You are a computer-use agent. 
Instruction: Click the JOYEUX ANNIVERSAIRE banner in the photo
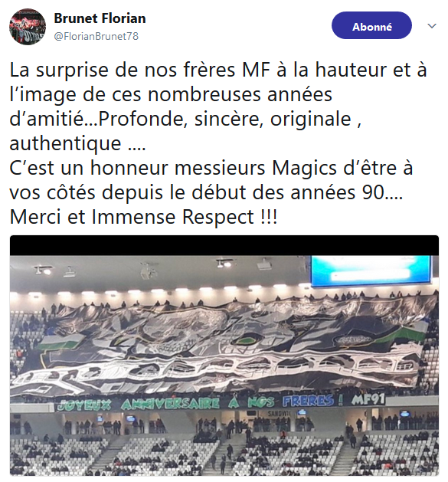pos(221,402)
